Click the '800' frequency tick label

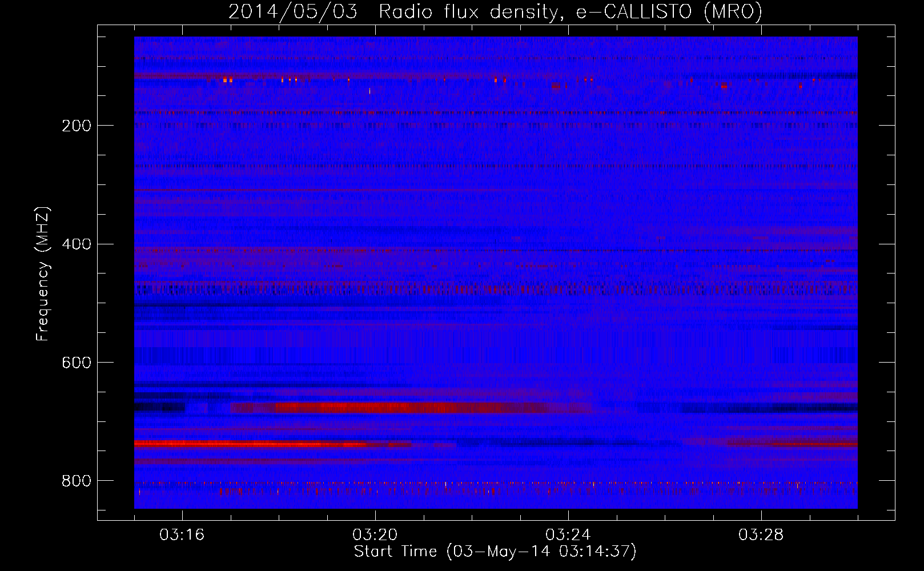[x=77, y=481]
